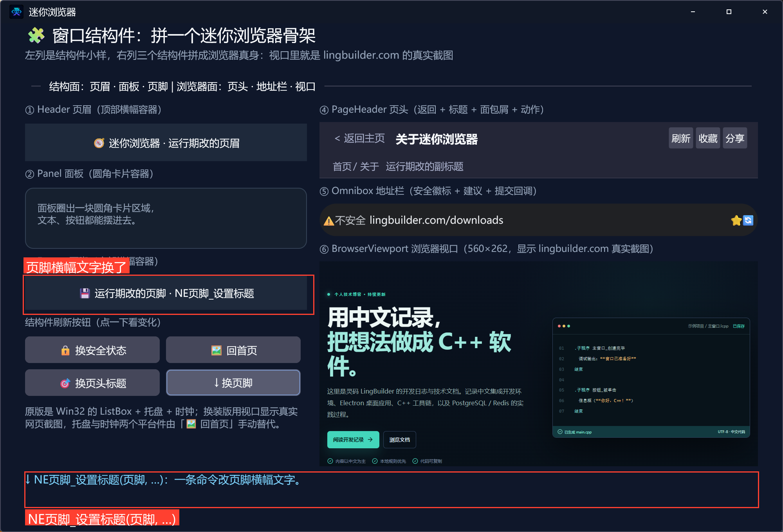This screenshot has width=783, height=532.
Task: Click the 回首页 button
Action: pos(233,350)
